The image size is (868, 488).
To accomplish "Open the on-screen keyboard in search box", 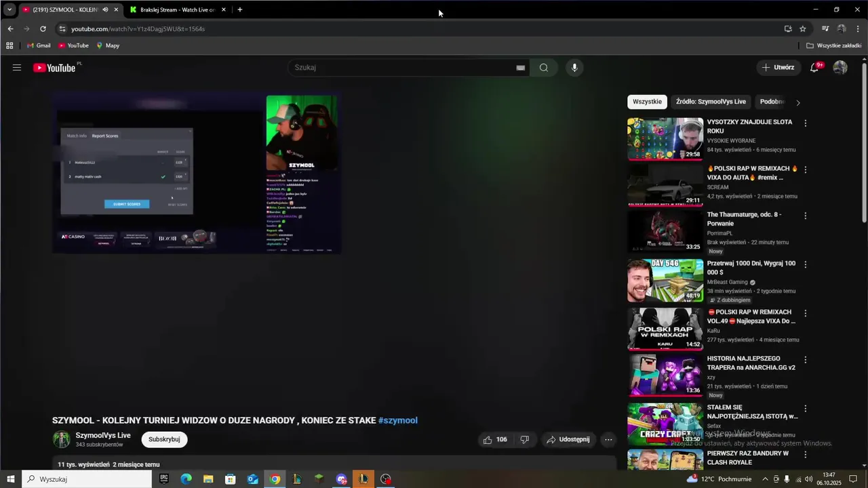I will [x=521, y=68].
